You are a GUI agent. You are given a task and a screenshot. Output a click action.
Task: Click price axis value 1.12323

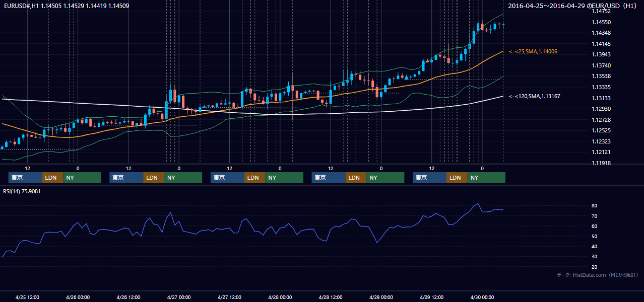coord(601,141)
